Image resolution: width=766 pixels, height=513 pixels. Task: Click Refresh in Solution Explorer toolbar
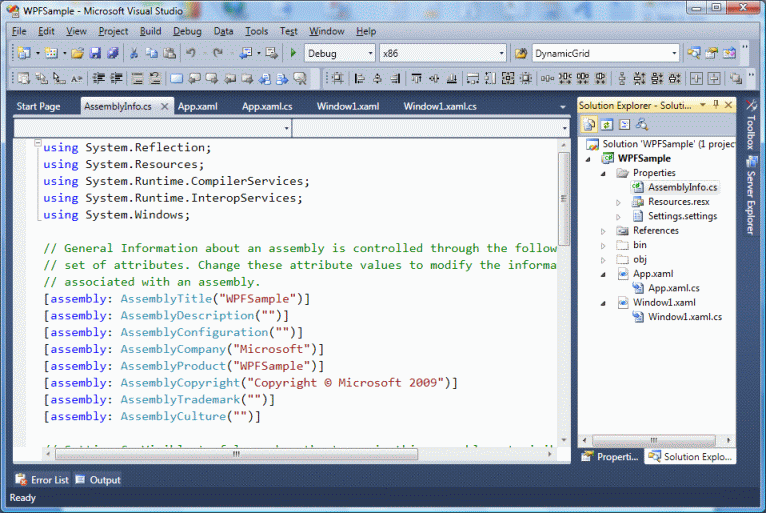point(607,124)
